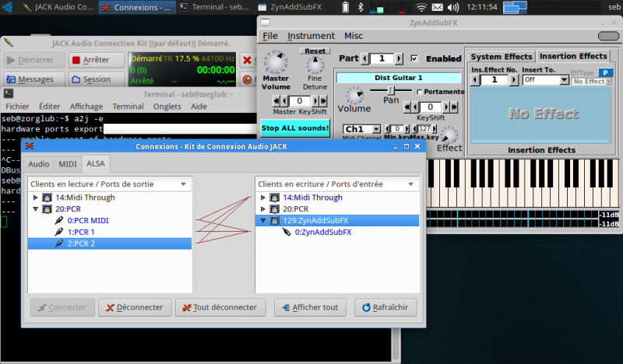Expand the 14:Midi Through output client

(35, 198)
